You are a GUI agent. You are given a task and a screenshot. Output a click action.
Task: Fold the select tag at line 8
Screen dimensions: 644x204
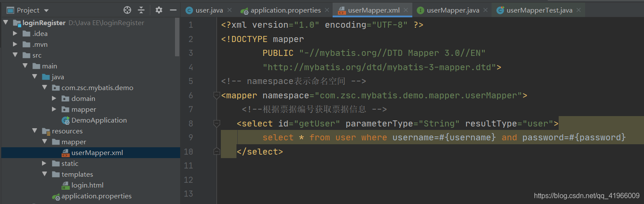(x=217, y=124)
